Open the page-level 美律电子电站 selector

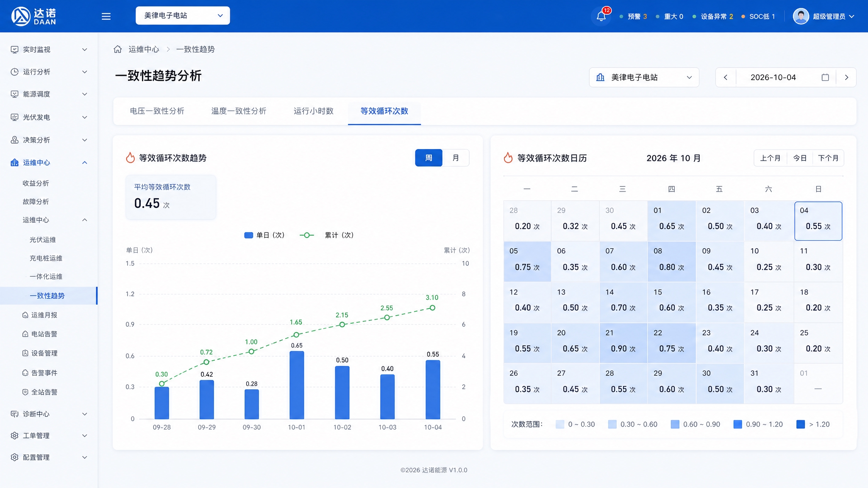tap(644, 78)
